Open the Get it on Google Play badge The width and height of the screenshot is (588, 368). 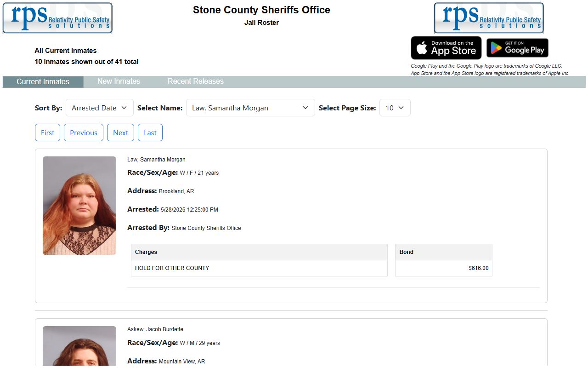click(x=517, y=48)
